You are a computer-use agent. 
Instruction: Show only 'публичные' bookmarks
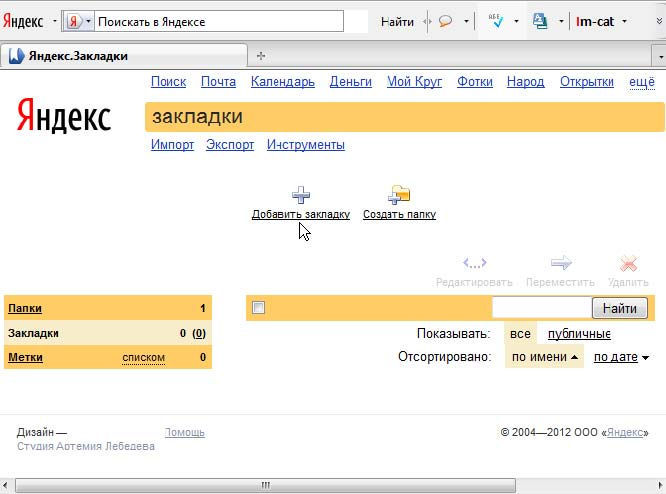(579, 334)
